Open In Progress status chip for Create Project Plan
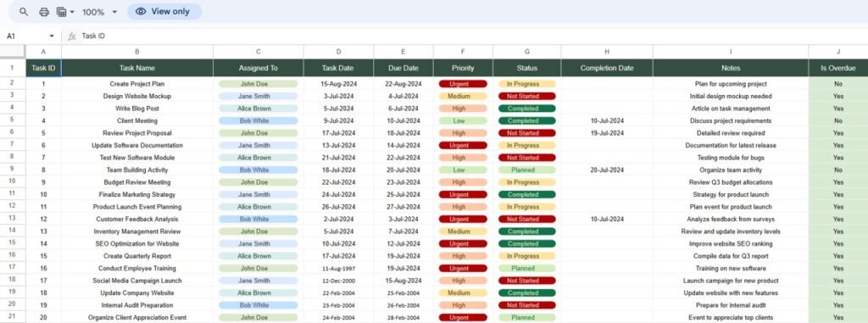The image size is (868, 323). (526, 84)
